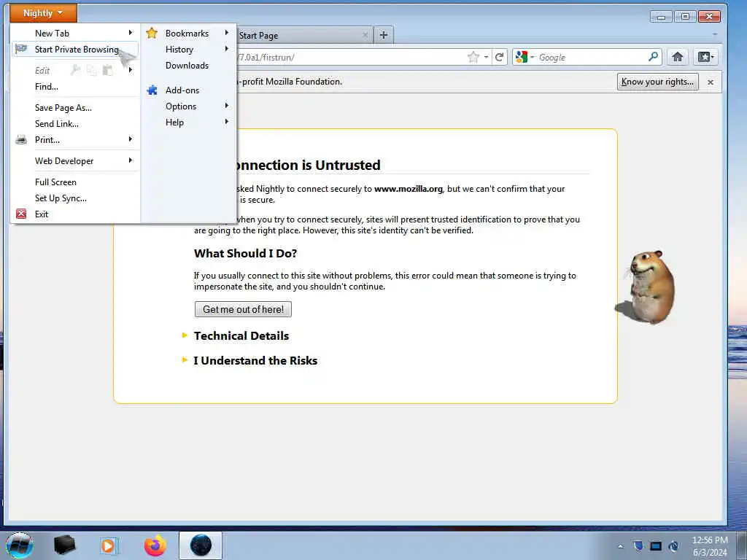
Task: Choose Start Private Browsing
Action: (76, 50)
